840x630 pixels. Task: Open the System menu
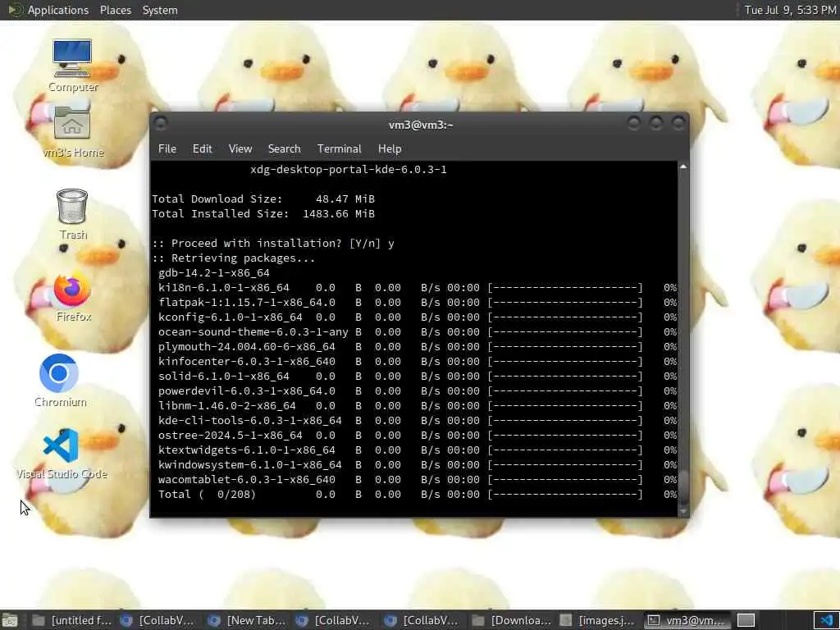160,10
